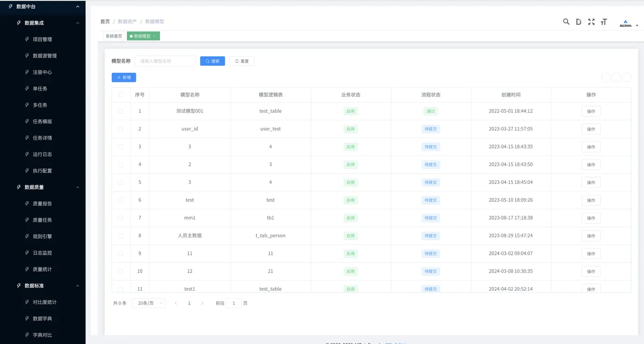This screenshot has width=644, height=344.
Task: Click the AllData logo avatar
Action: (626, 23)
